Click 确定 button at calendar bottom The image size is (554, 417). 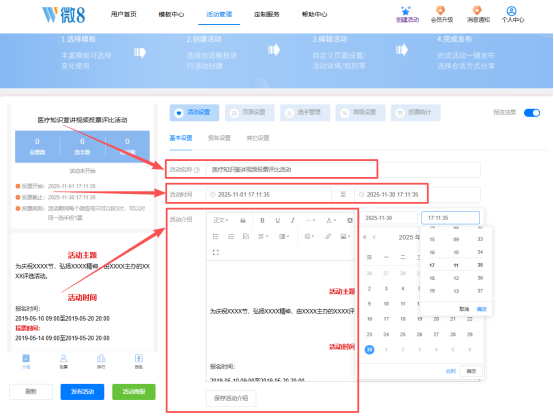pyautogui.click(x=471, y=371)
